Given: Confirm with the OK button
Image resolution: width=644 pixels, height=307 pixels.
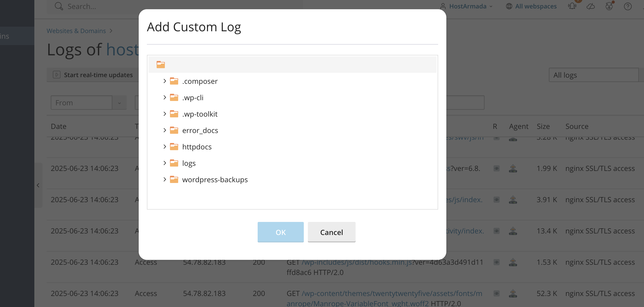Looking at the screenshot, I should coord(280,232).
